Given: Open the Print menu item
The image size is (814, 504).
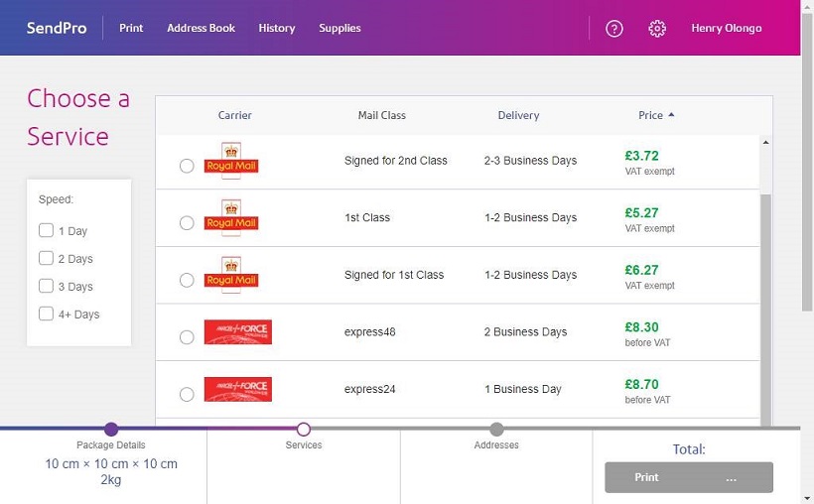Looking at the screenshot, I should pos(131,28).
